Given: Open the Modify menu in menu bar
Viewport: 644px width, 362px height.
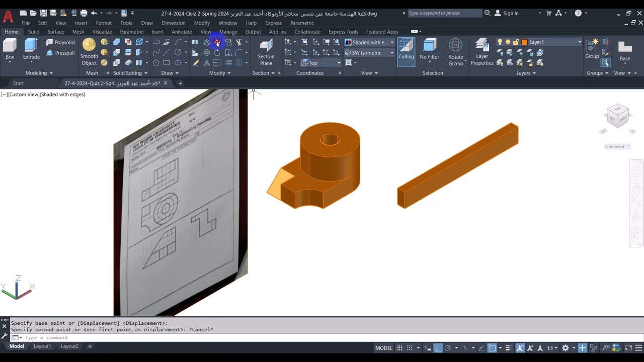Looking at the screenshot, I should [202, 23].
